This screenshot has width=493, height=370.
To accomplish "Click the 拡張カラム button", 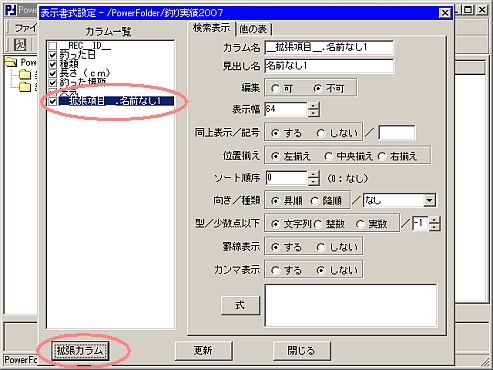I will click(80, 351).
